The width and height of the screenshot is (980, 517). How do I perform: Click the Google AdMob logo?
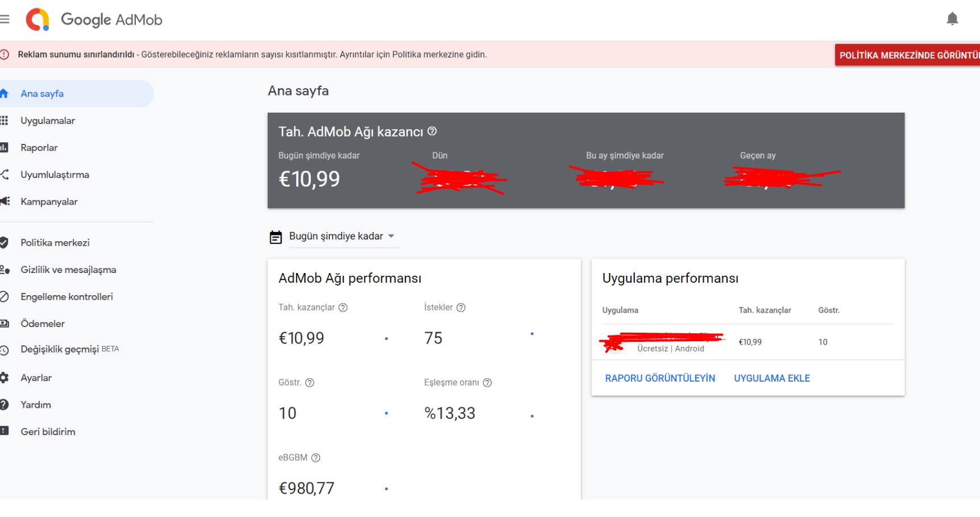coord(94,19)
